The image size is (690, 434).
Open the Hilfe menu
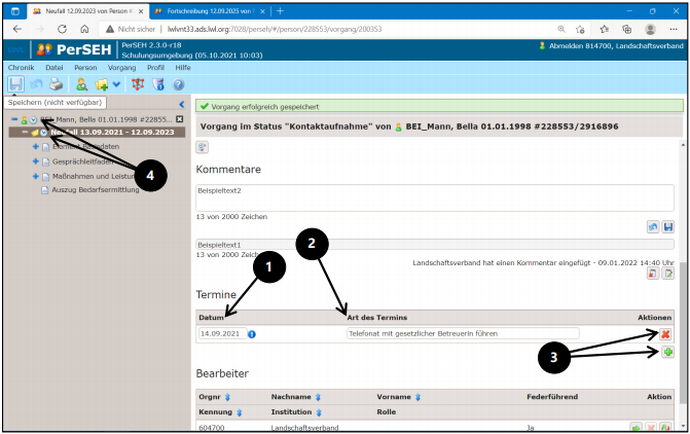tap(183, 67)
